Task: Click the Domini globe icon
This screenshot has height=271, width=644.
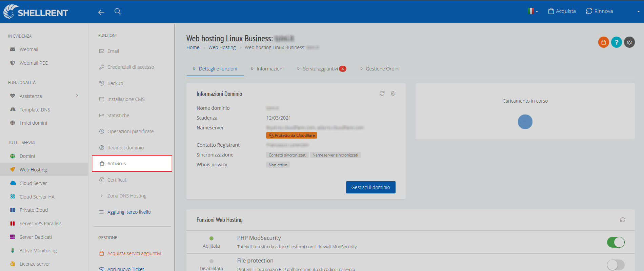Action: click(13, 156)
